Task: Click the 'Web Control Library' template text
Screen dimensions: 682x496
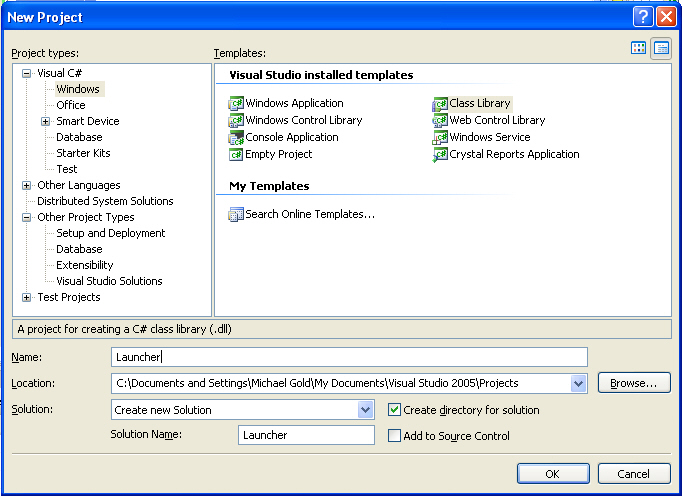Action: pyautogui.click(x=497, y=121)
